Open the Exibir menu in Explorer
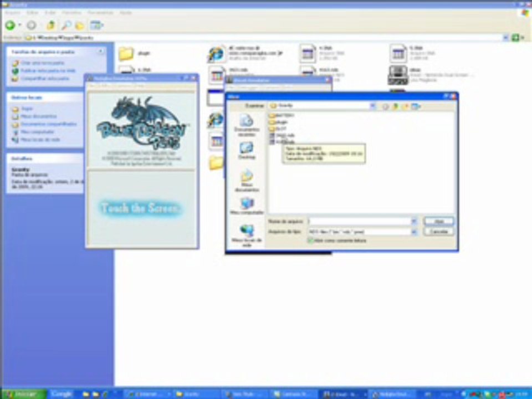 pyautogui.click(x=50, y=13)
